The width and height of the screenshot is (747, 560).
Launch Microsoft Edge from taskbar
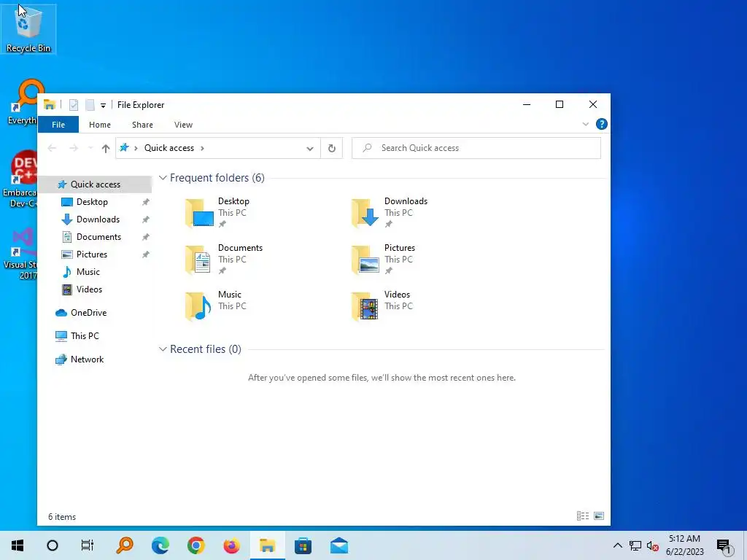(x=160, y=545)
